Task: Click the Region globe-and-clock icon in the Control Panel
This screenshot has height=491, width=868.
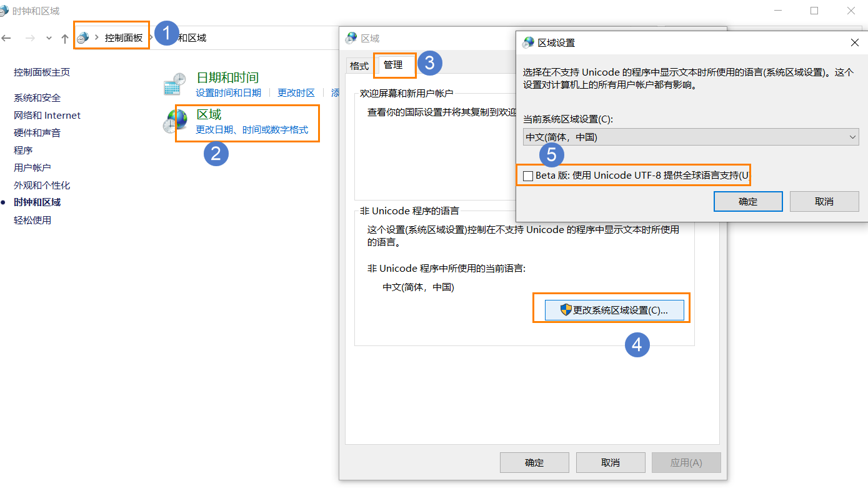Action: pyautogui.click(x=174, y=121)
